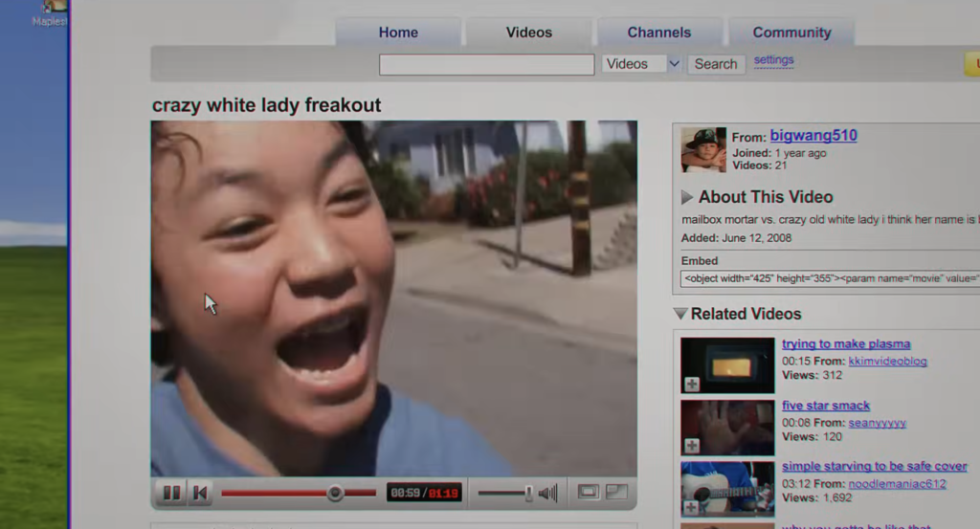Image resolution: width=980 pixels, height=529 pixels.
Task: Visit kkimvideoblog channel link
Action: click(x=887, y=361)
